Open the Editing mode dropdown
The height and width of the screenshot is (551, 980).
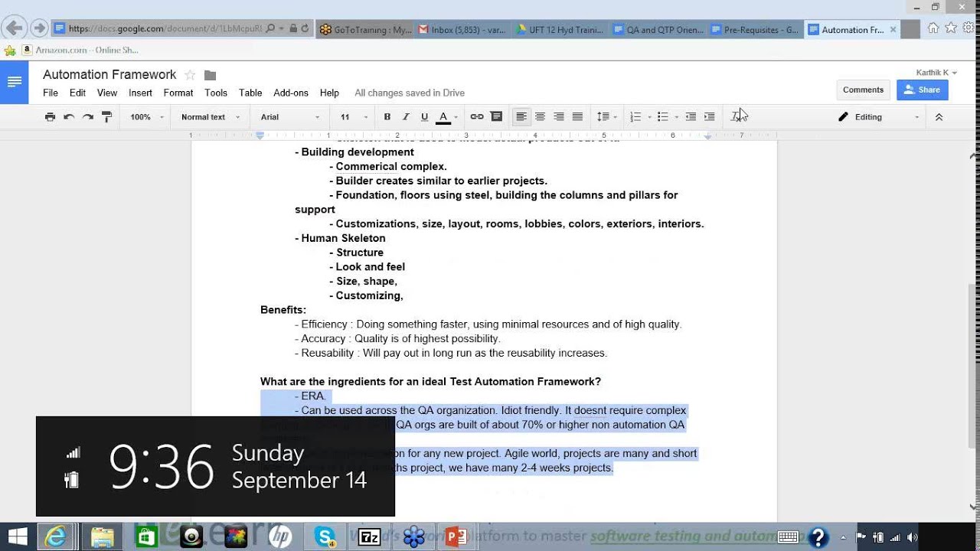click(879, 117)
